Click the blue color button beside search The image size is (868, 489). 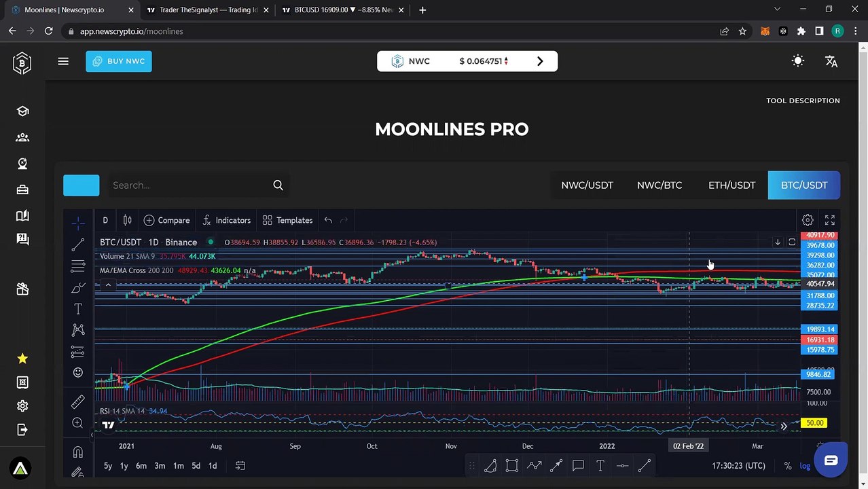coord(81,185)
